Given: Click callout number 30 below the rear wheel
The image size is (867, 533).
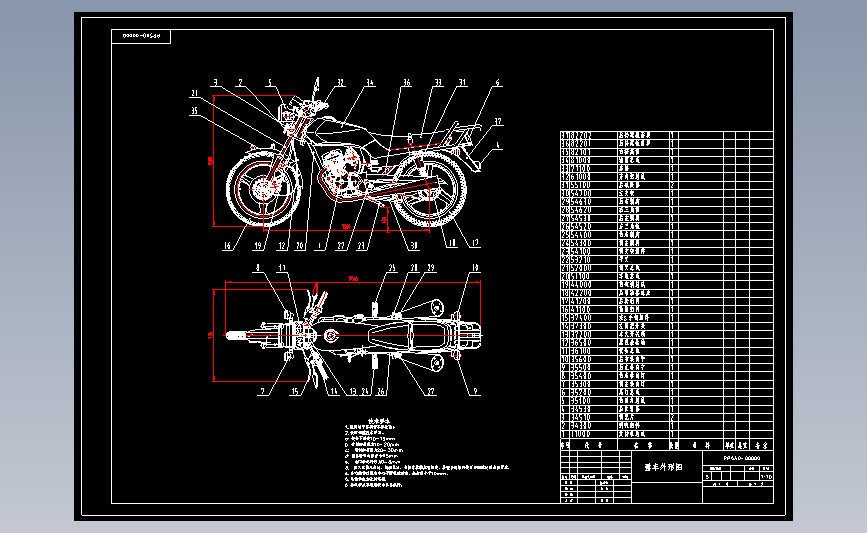Looking at the screenshot, I should (x=414, y=245).
